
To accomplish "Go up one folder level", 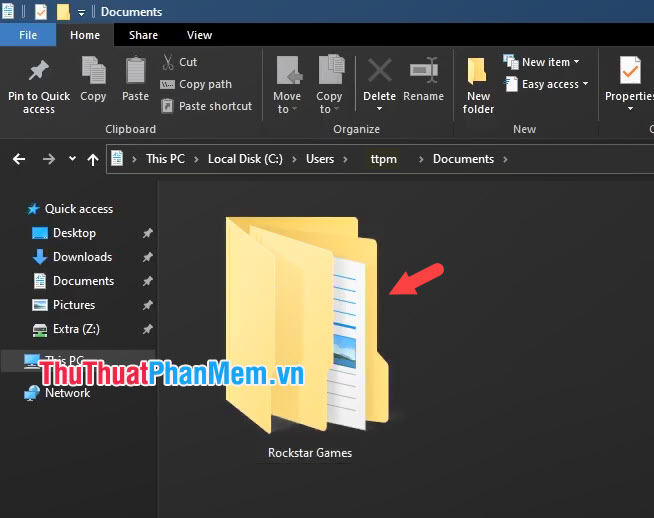I will point(93,159).
